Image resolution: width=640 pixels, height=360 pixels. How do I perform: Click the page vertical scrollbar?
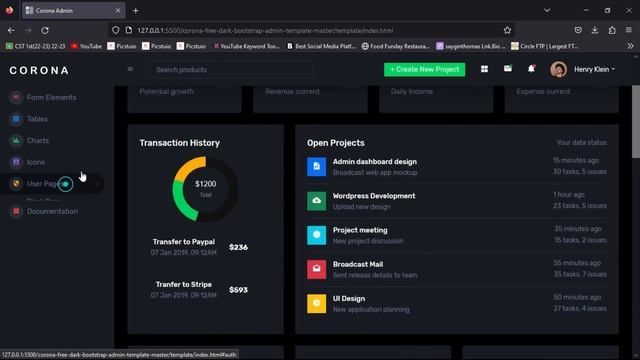636,121
